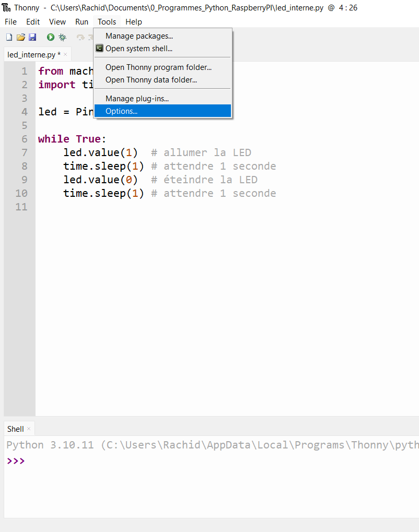Open the File menu
419x532 pixels.
click(10, 22)
